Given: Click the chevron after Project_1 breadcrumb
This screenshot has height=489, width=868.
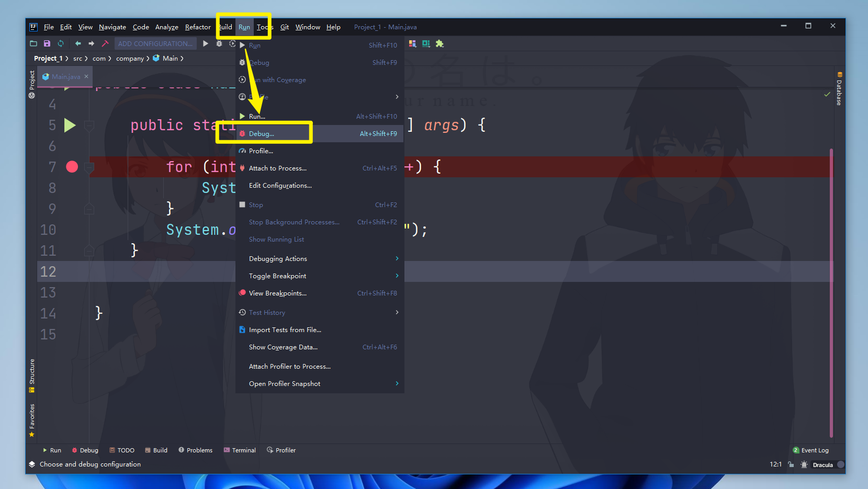Looking at the screenshot, I should [67, 59].
